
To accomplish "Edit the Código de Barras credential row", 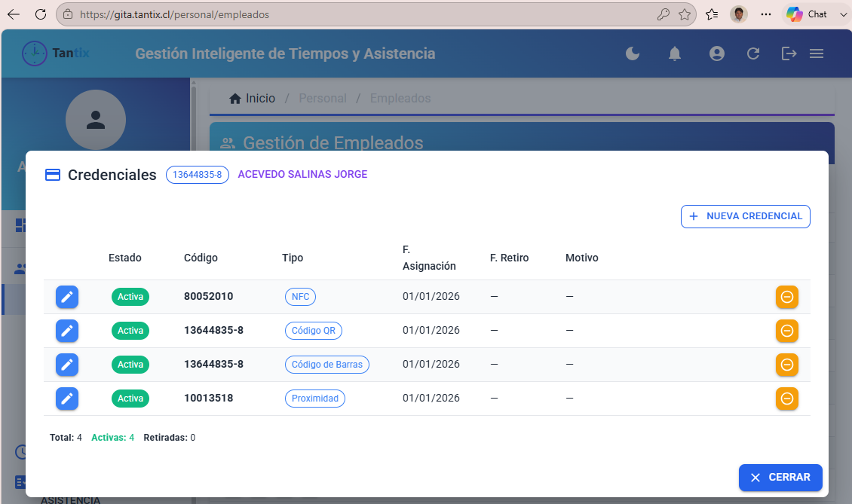I will click(x=67, y=365).
